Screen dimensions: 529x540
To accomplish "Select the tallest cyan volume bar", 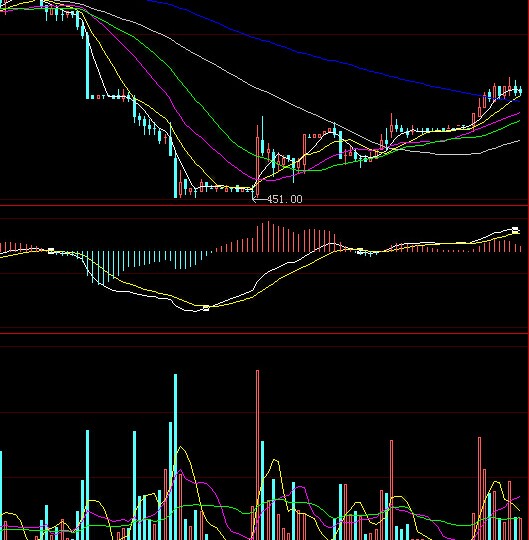I will click(x=175, y=457).
